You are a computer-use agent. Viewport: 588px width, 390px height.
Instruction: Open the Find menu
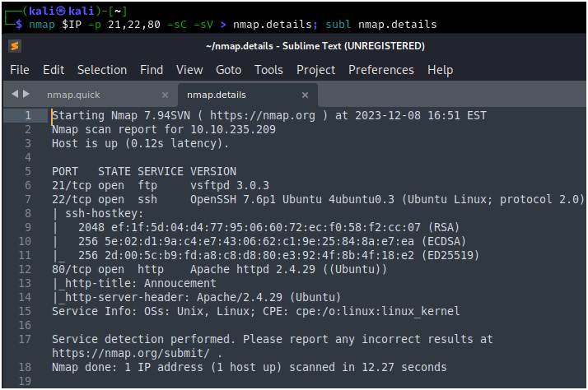(x=152, y=70)
